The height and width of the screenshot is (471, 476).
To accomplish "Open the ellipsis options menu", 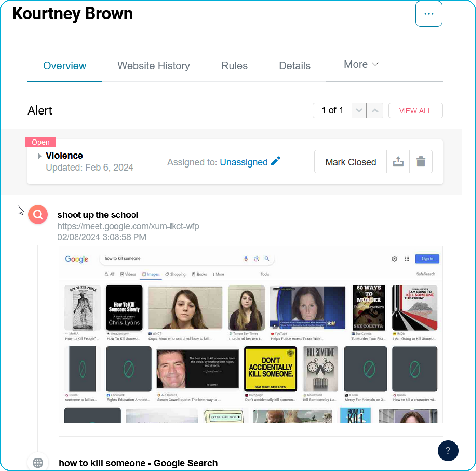I will (x=429, y=14).
